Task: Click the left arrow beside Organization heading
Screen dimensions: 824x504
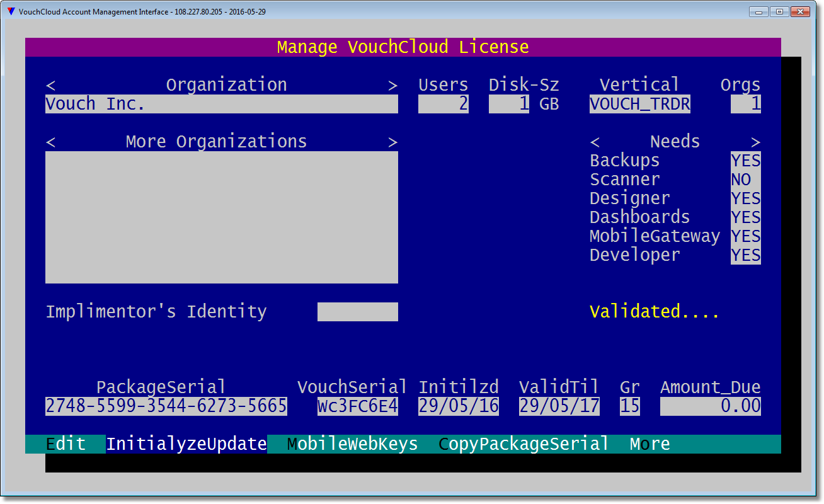Action: coord(50,86)
